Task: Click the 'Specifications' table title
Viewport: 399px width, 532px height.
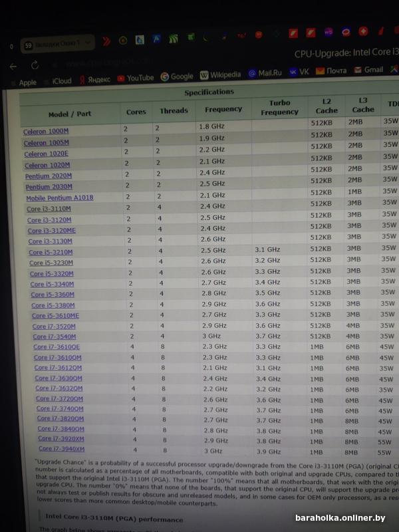Action: click(209, 92)
